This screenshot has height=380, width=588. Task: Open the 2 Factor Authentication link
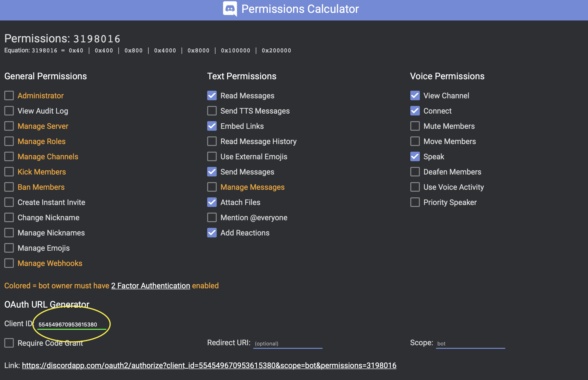point(151,285)
